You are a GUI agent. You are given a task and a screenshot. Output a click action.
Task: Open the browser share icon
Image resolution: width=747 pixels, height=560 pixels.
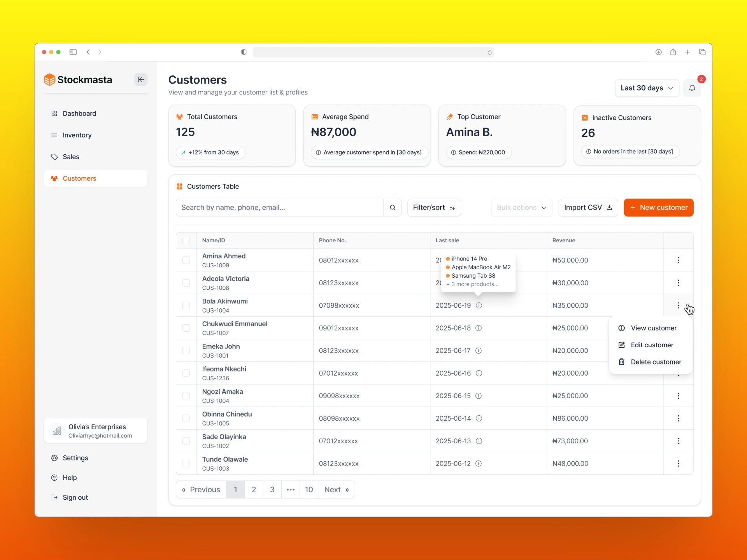(673, 52)
